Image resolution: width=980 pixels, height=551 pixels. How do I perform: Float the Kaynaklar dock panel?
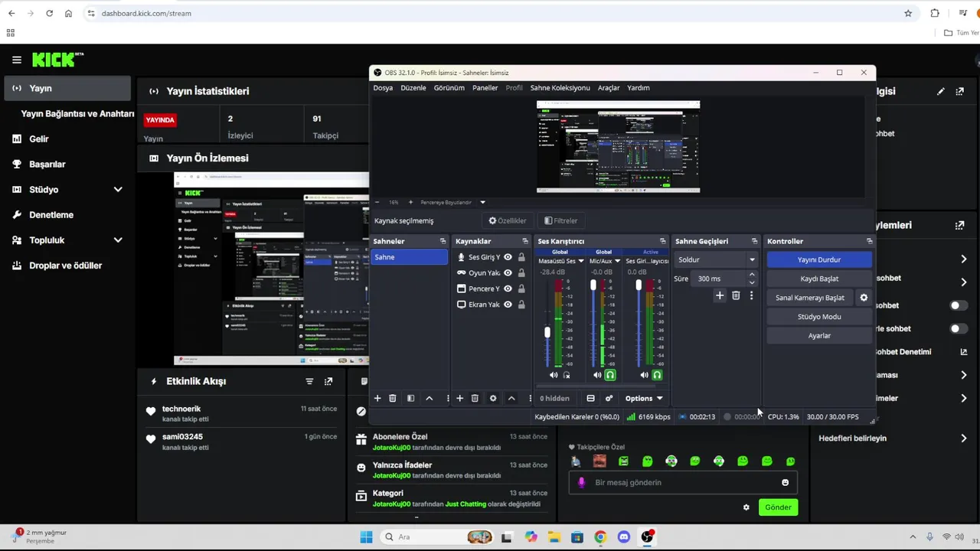click(x=524, y=241)
